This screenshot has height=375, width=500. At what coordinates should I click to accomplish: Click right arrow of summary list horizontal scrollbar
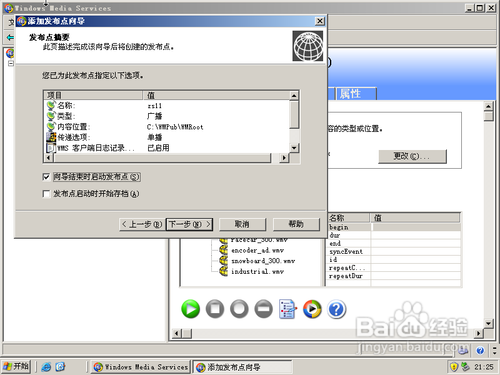coord(284,158)
